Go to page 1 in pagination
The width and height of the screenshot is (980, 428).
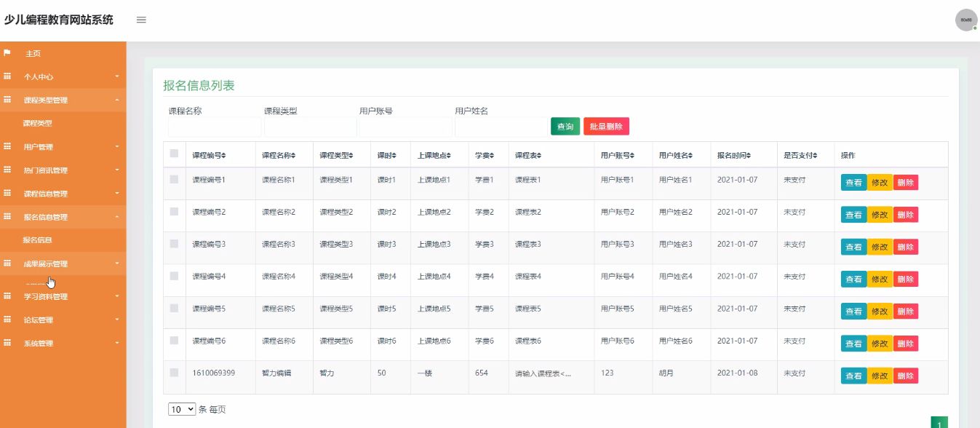(x=939, y=423)
